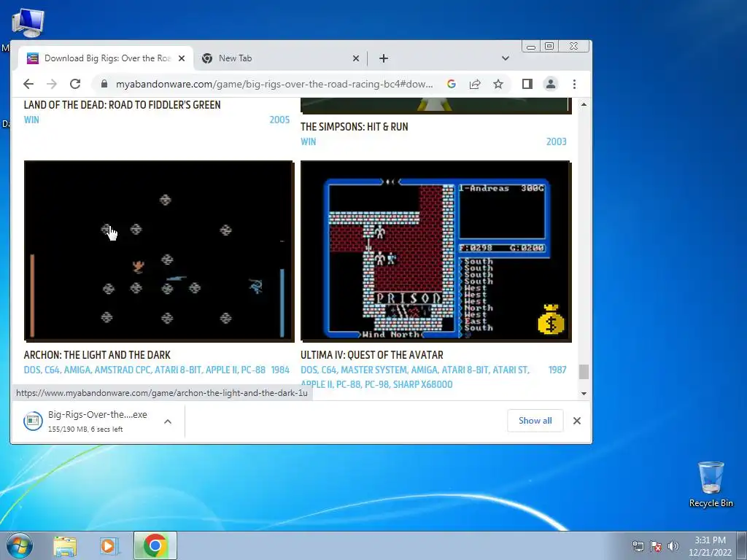
Task: Go back to the previous page
Action: point(28,85)
